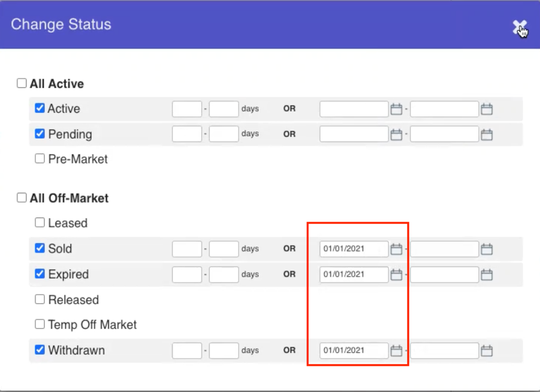Screen dimensions: 540x392
Task: Open the calendar picker for Pending start date
Action: coord(396,134)
